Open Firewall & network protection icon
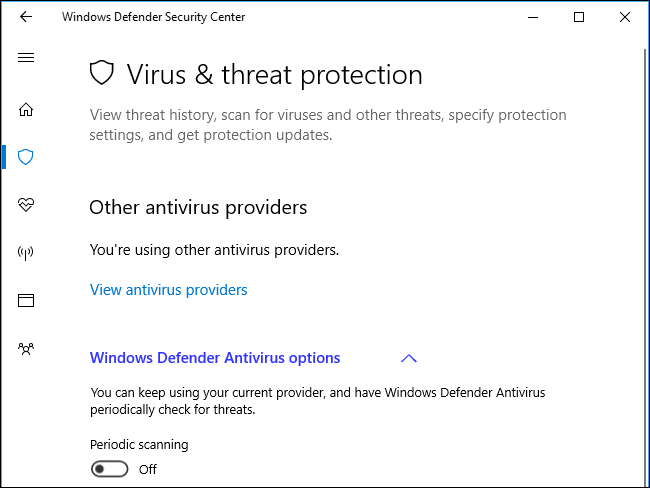The height and width of the screenshot is (488, 650). point(26,253)
